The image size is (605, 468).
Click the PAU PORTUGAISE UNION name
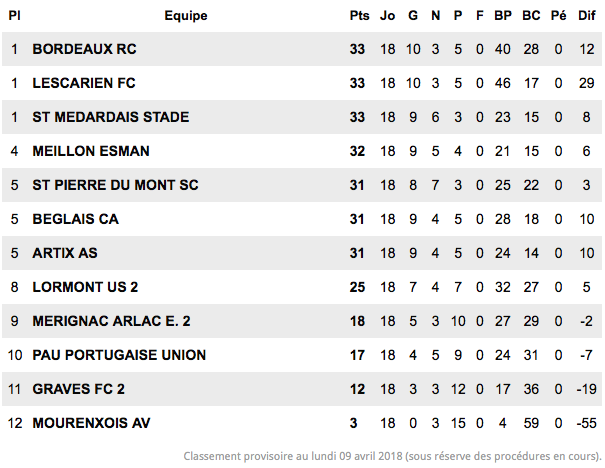pos(119,355)
